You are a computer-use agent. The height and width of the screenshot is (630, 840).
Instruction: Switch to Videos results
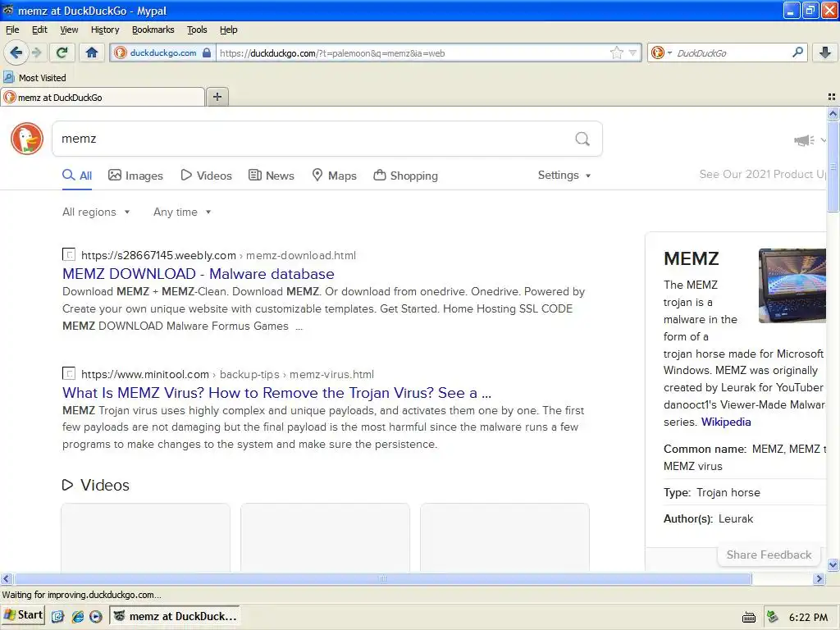(206, 176)
